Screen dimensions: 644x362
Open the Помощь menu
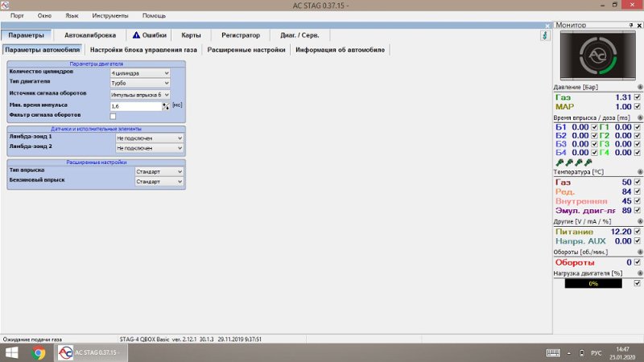click(154, 15)
